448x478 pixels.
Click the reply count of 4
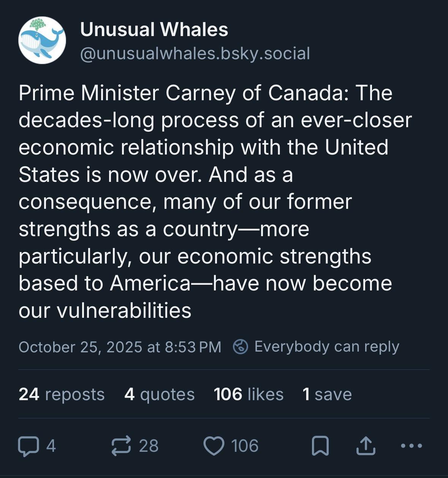coord(51,446)
